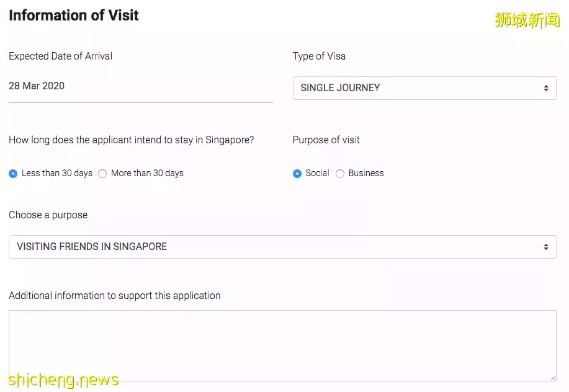Image resolution: width=569 pixels, height=392 pixels.
Task: Click the Social option label text
Action: click(x=317, y=174)
